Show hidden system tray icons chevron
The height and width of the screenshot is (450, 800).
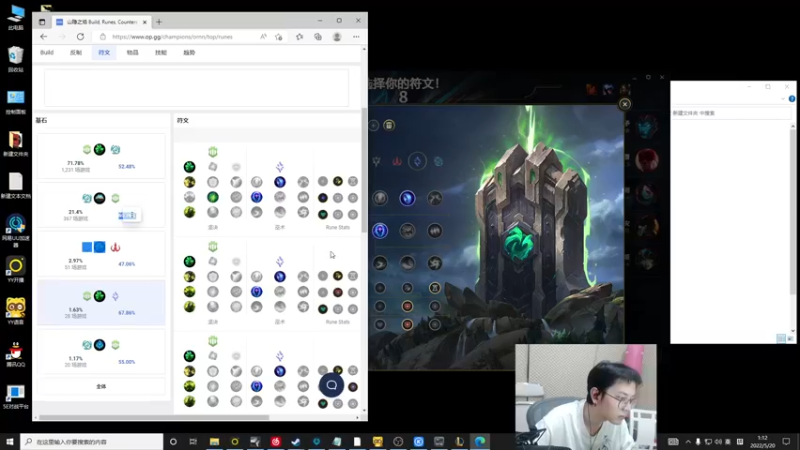[688, 442]
